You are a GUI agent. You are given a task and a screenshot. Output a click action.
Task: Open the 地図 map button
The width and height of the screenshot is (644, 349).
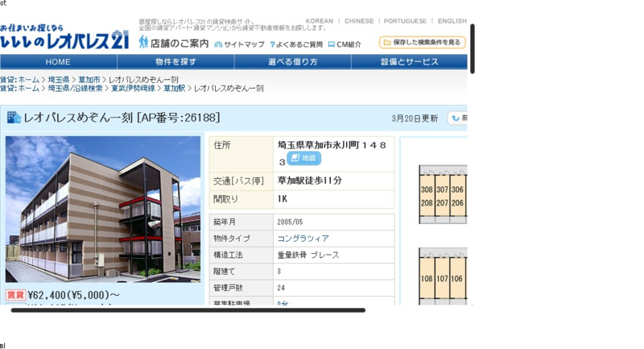[x=304, y=158]
